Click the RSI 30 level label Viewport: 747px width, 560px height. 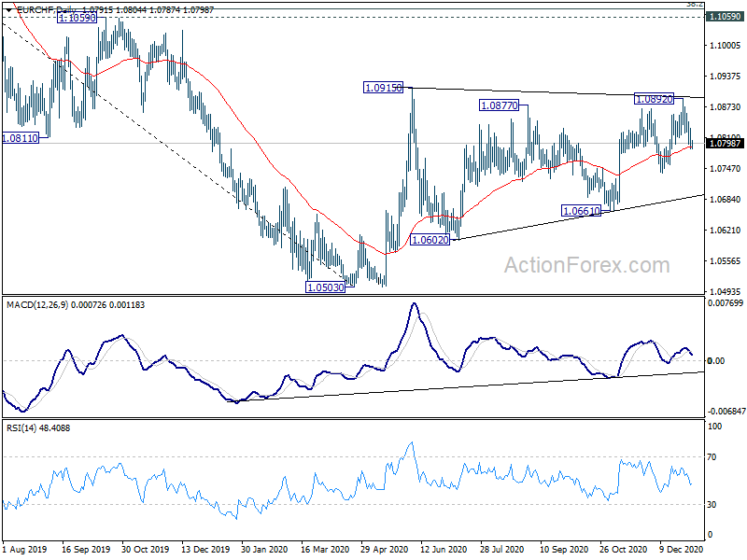[x=712, y=505]
